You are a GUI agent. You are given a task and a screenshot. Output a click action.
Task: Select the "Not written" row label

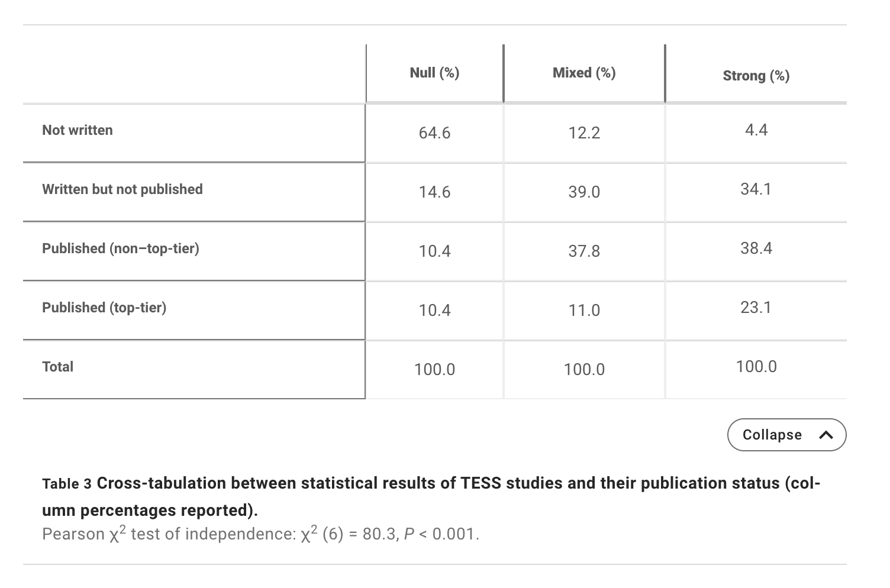coord(78,130)
